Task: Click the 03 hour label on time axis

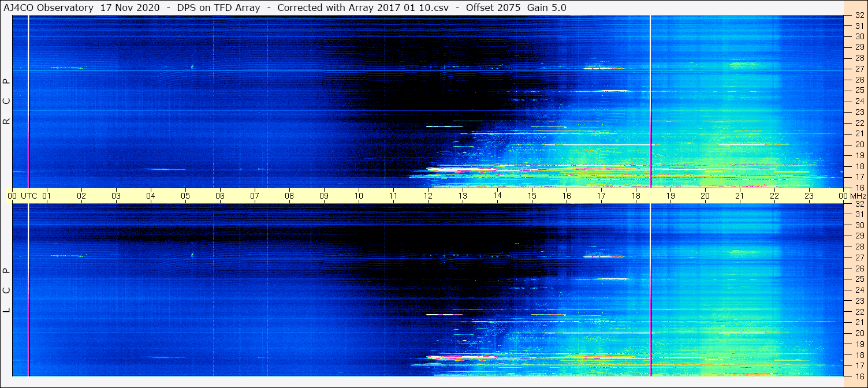Action: pos(116,196)
